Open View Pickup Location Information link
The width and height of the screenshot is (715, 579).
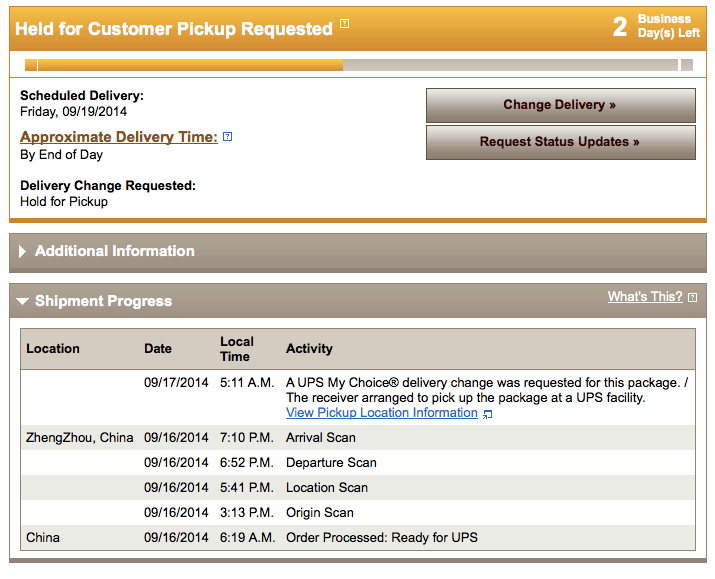(x=382, y=413)
